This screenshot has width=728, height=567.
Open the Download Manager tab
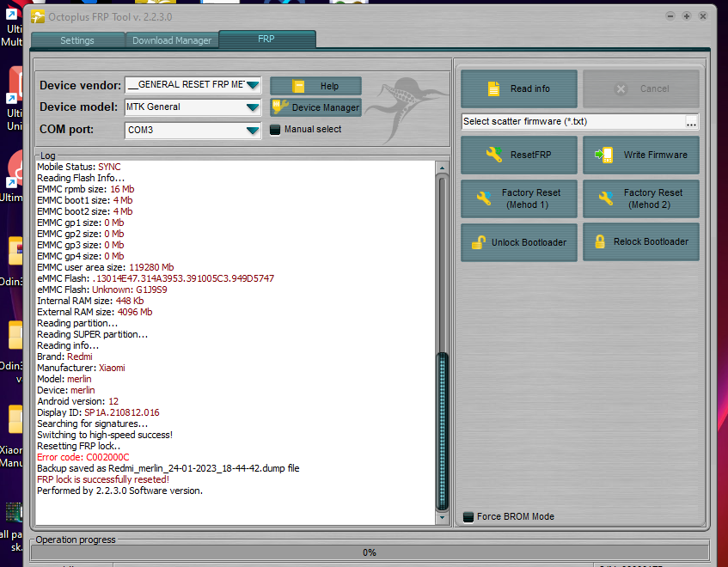coord(172,40)
